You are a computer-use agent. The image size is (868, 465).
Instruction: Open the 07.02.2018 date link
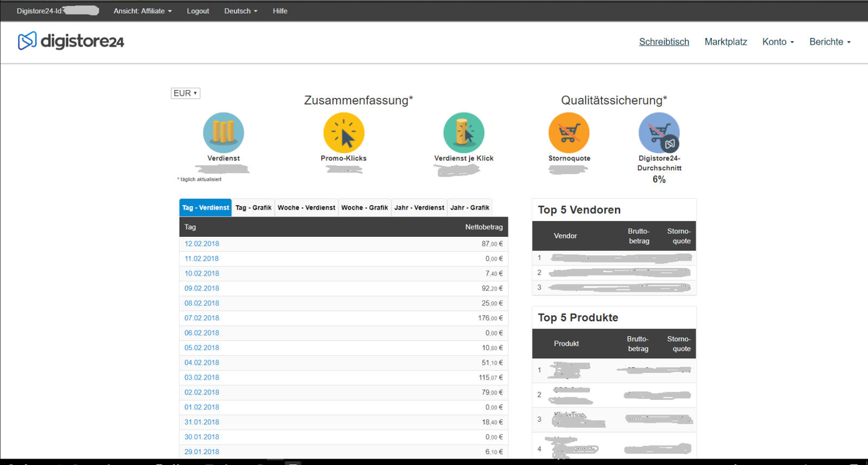[202, 318]
